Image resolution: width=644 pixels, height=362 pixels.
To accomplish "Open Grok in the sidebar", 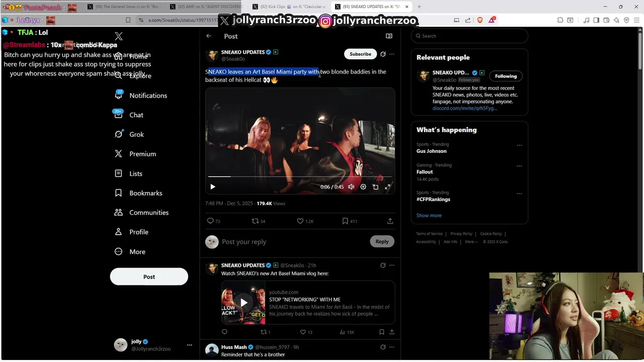I will tap(129, 134).
